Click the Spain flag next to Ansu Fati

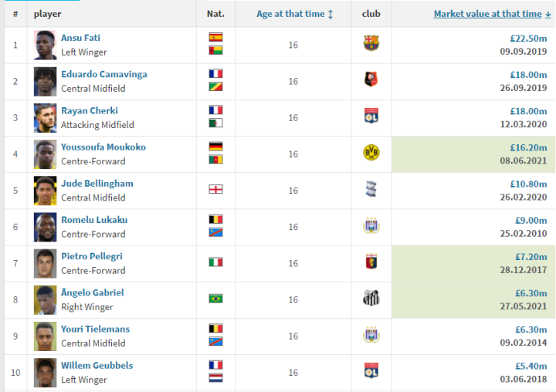[215, 37]
